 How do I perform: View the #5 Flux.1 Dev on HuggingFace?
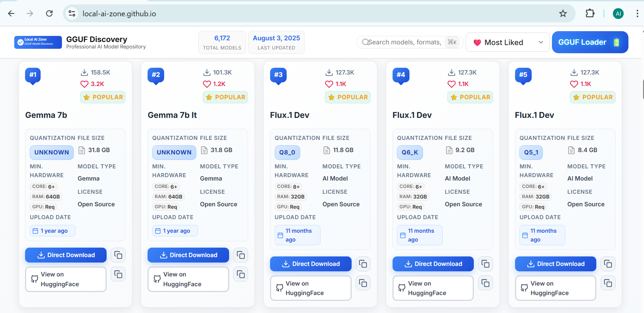(556, 288)
